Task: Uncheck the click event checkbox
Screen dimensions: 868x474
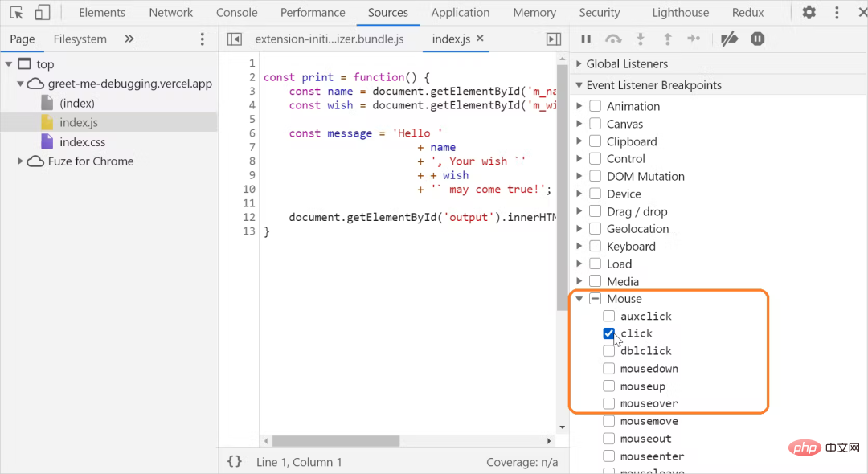Action: pos(609,333)
